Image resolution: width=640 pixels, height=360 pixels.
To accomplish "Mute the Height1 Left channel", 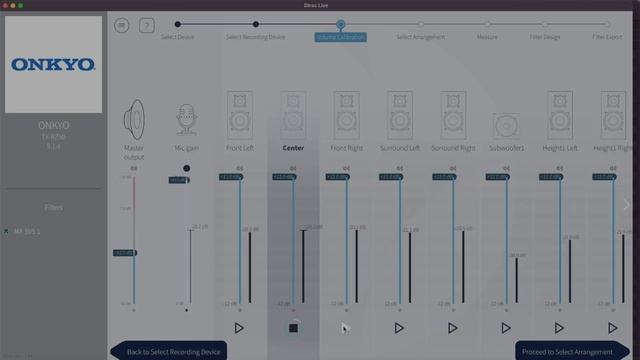I will coord(560,168).
